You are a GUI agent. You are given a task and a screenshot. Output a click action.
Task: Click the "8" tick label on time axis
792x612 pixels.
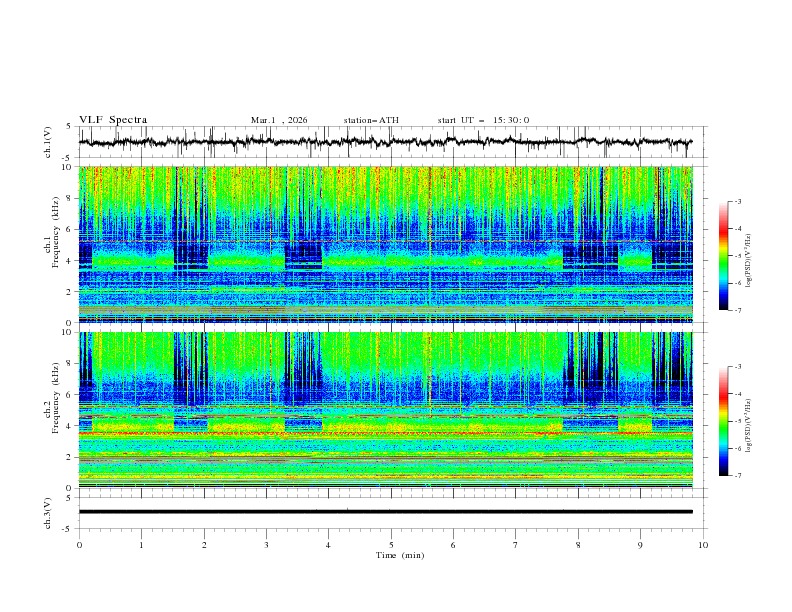[578, 545]
